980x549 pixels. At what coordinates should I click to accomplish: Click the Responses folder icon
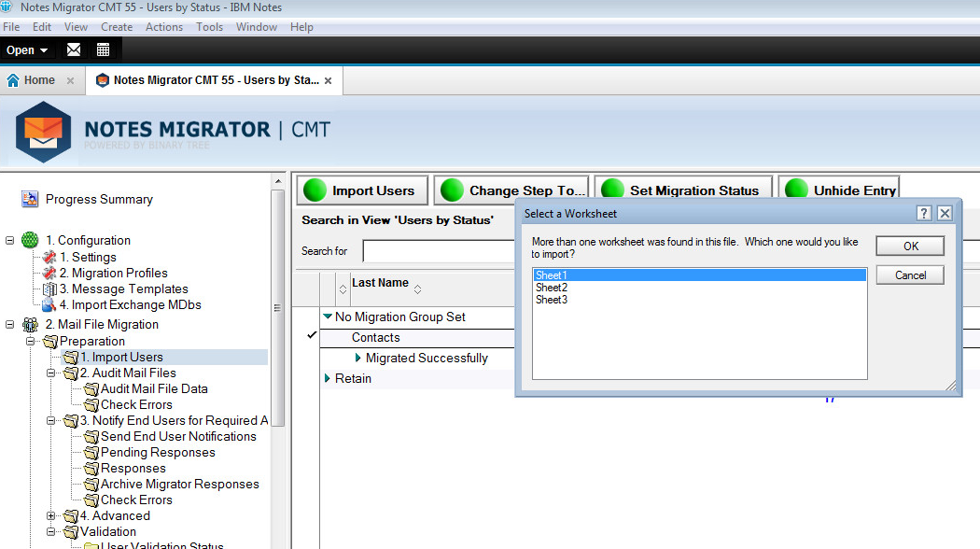[x=91, y=469]
